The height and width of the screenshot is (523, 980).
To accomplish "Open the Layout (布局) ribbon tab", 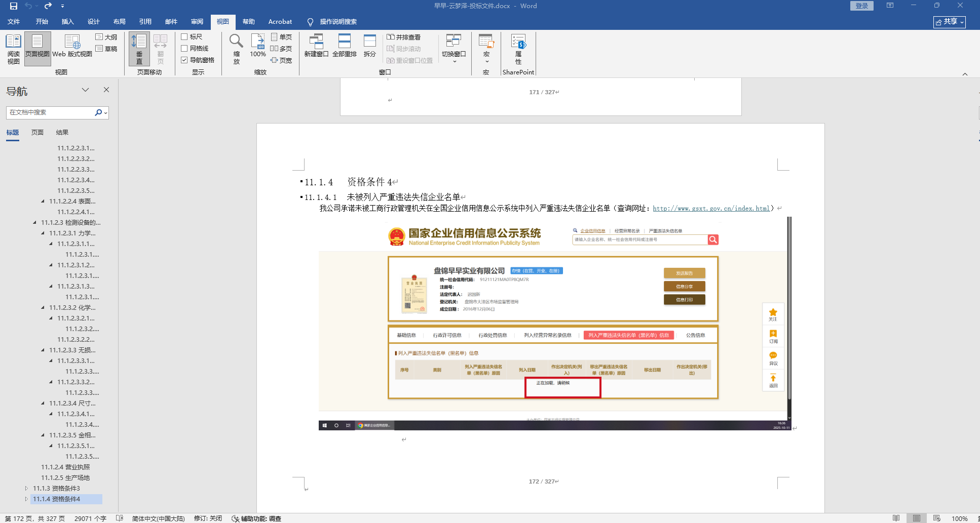I will (120, 22).
